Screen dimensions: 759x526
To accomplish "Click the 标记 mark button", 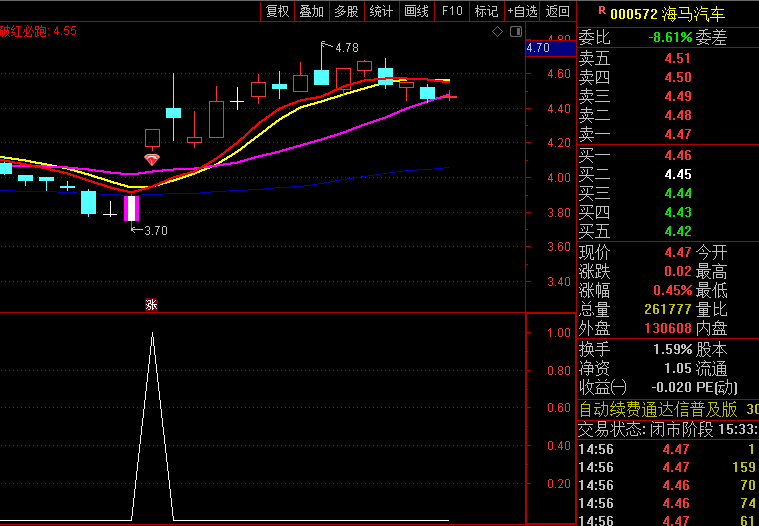I will (486, 11).
